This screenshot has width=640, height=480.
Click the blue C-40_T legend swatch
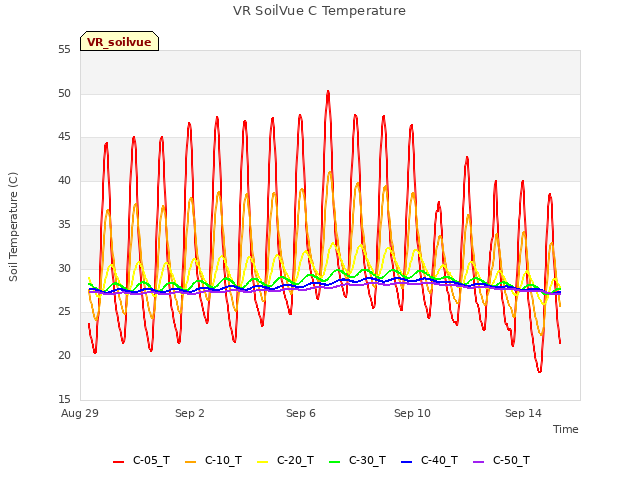pos(407,462)
